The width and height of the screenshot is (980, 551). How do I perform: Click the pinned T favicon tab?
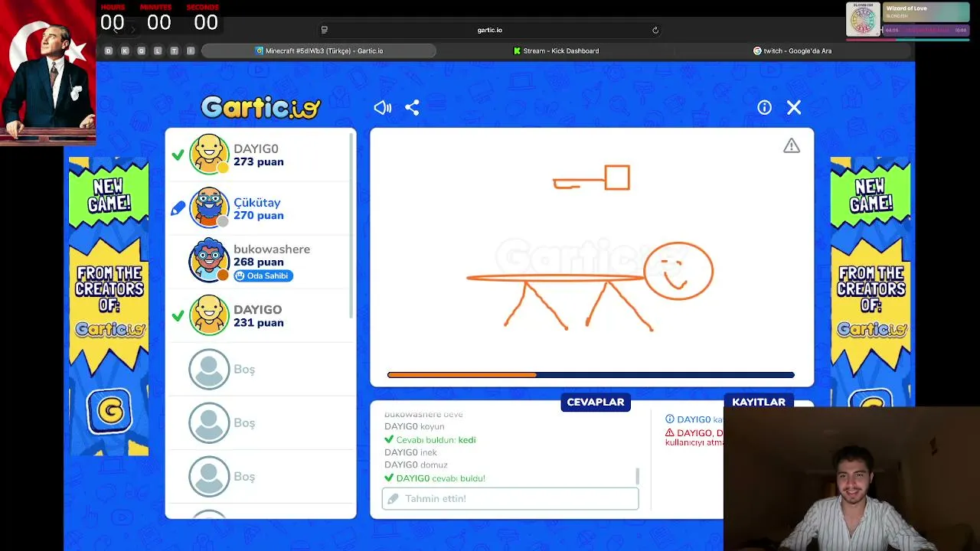click(x=174, y=51)
